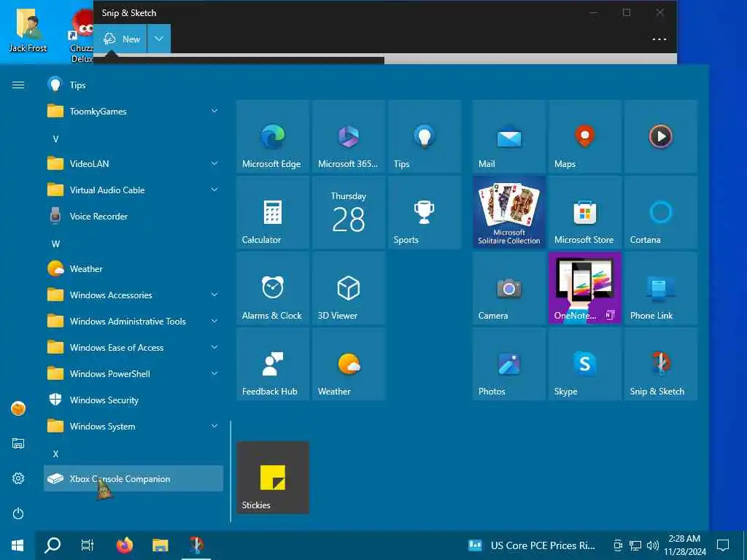
Task: Open the Alarms & Clock tile
Action: tap(273, 287)
